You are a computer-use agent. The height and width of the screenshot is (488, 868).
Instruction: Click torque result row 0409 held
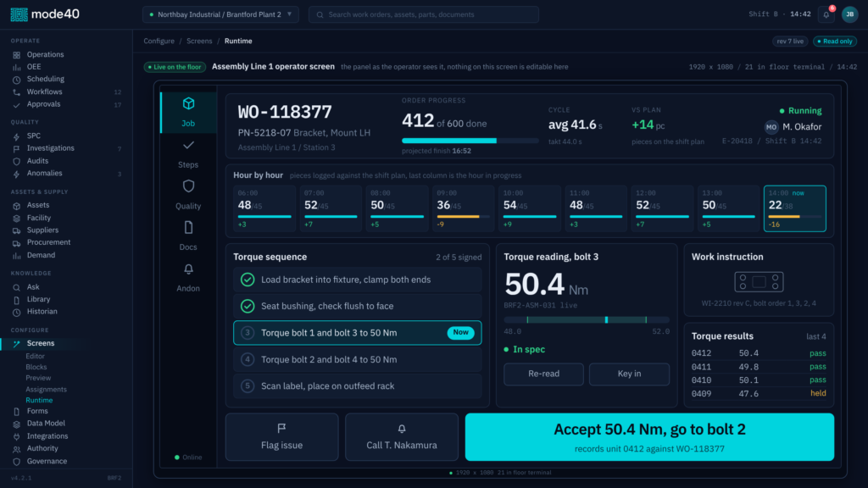759,394
